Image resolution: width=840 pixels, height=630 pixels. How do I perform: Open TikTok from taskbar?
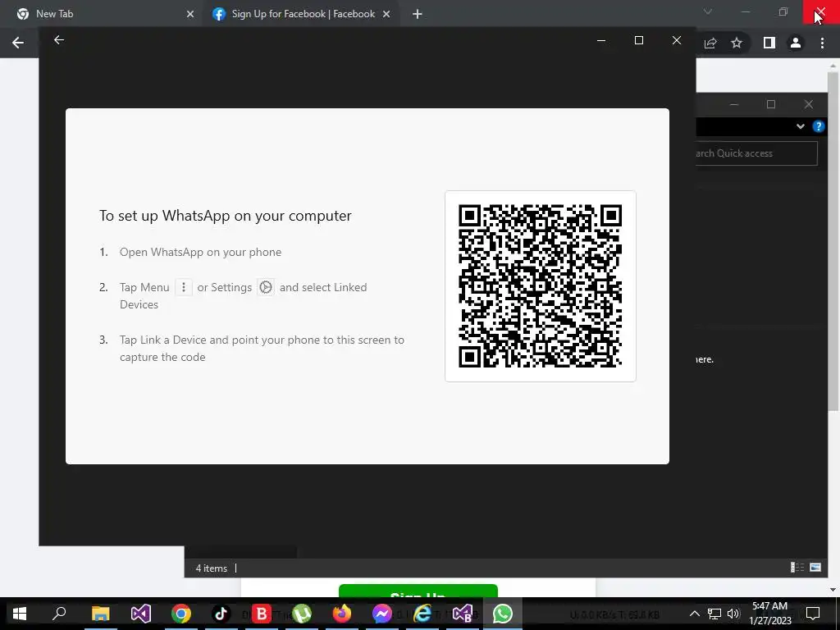[x=221, y=614]
